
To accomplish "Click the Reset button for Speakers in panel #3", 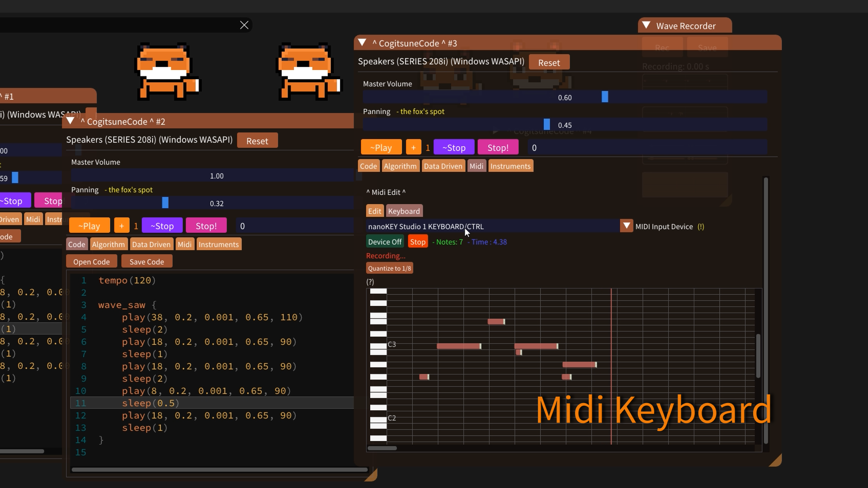I will (x=549, y=62).
